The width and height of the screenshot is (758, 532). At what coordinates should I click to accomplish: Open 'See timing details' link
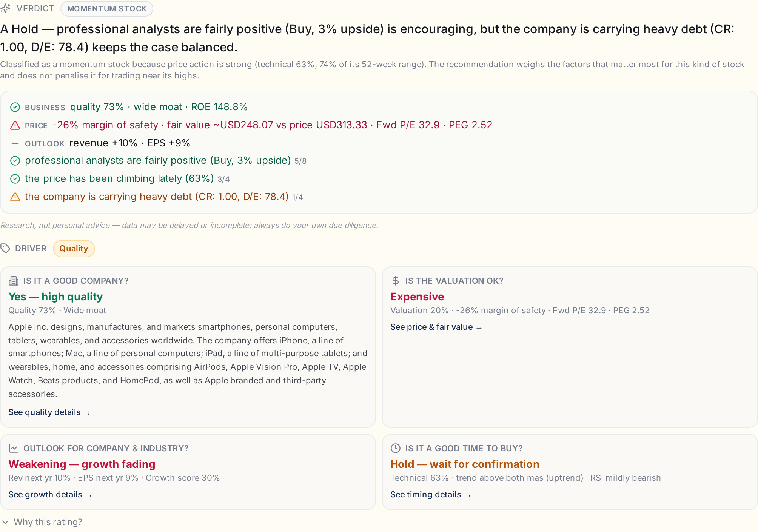431,495
